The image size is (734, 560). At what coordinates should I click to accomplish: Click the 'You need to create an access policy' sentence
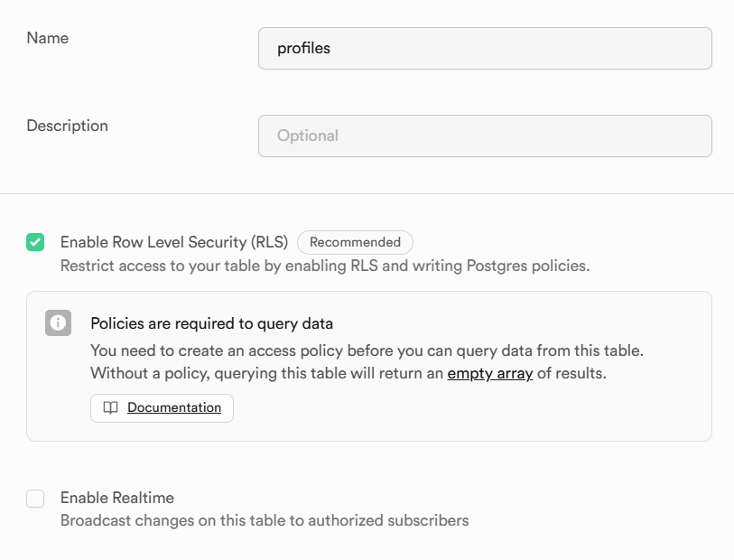tap(367, 350)
